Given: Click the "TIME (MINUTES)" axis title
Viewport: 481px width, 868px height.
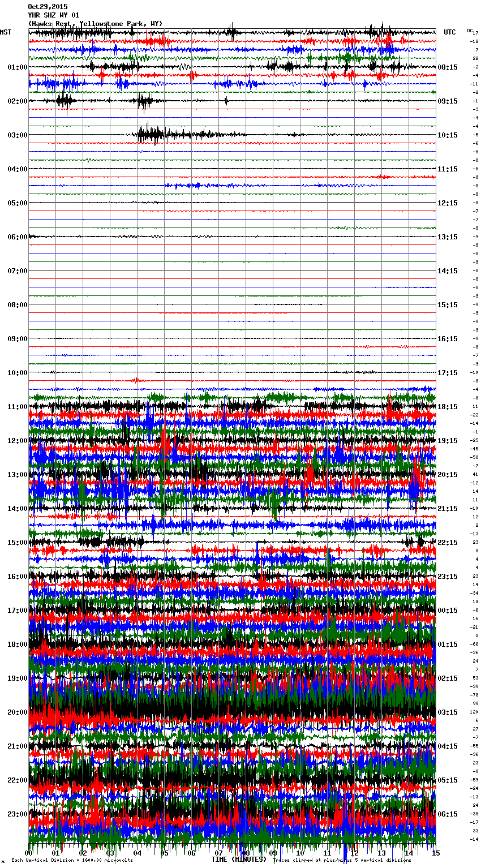Looking at the screenshot, I should coord(239,860).
